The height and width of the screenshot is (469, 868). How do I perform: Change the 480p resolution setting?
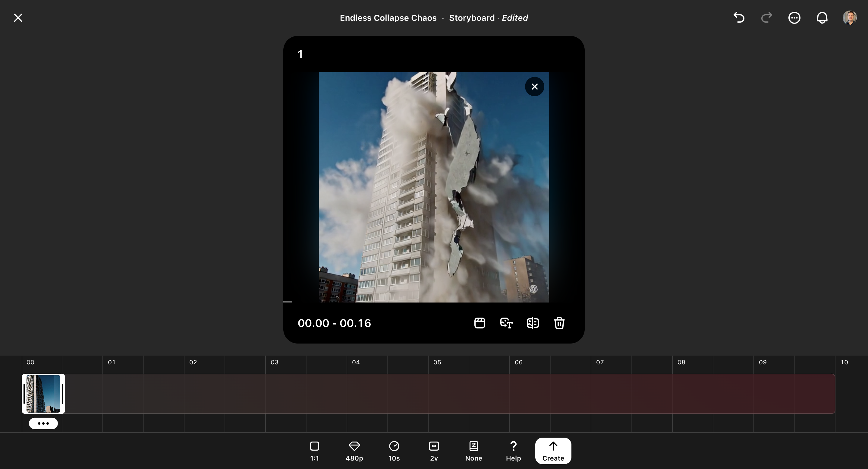tap(354, 451)
